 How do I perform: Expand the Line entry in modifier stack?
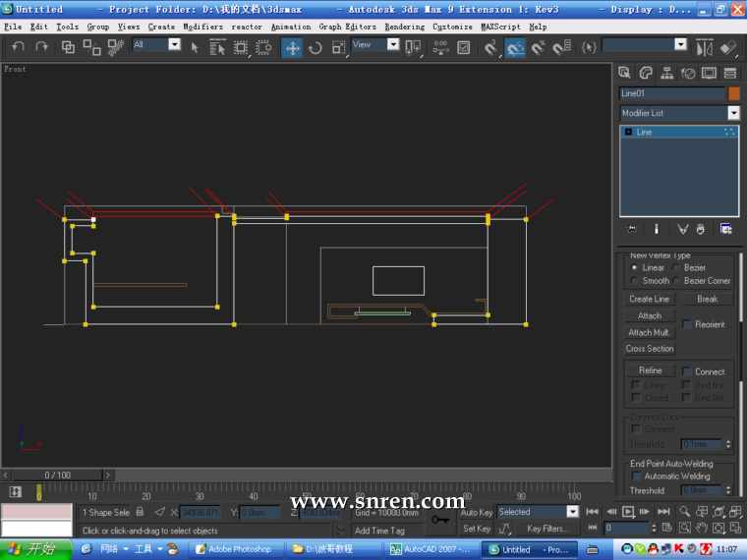[628, 132]
